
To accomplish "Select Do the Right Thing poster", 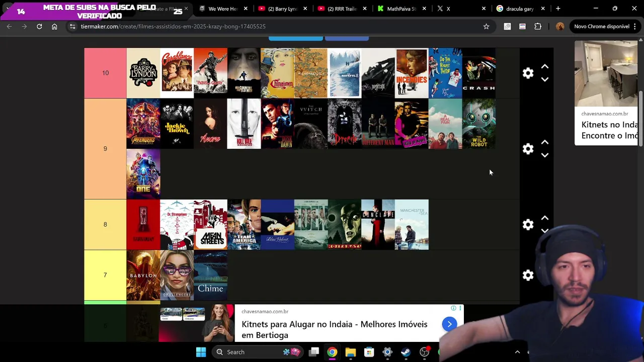I will (x=445, y=73).
